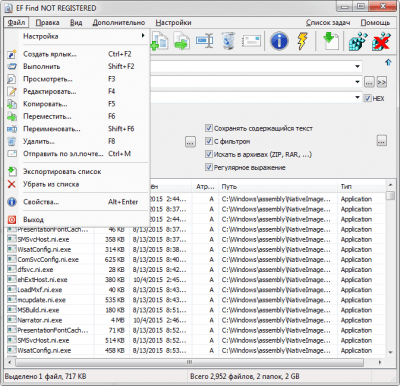Viewport: 400px width, 386px height.
Task: Click the file icon of Narrator.ni.exe
Action: [12, 320]
